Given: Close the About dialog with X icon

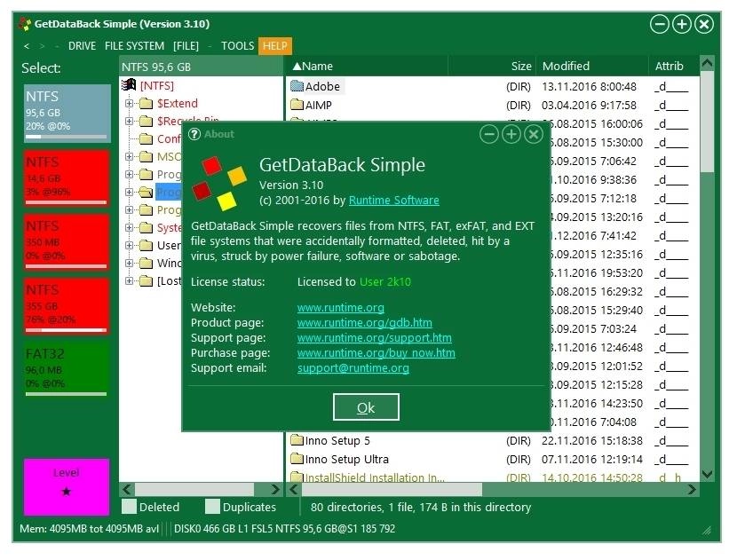Looking at the screenshot, I should pos(534,135).
